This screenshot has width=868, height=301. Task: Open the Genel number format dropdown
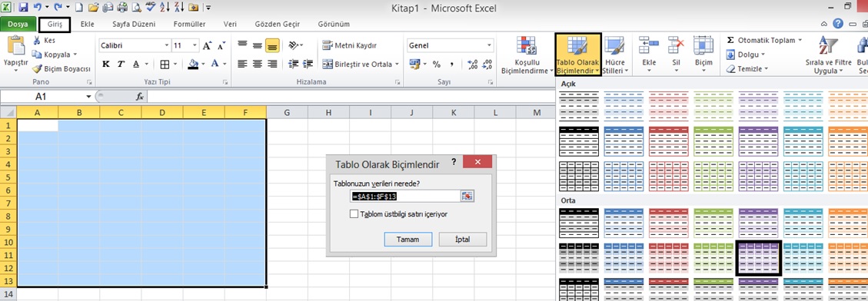pos(490,45)
